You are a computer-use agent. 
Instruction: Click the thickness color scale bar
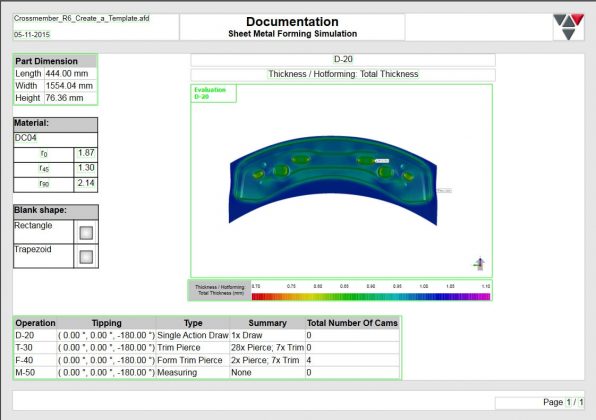(x=371, y=296)
